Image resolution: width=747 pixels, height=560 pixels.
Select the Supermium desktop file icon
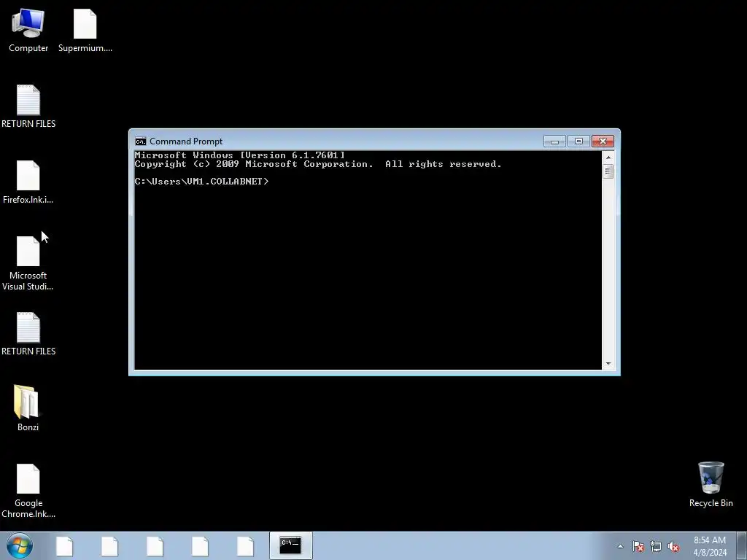tap(85, 31)
